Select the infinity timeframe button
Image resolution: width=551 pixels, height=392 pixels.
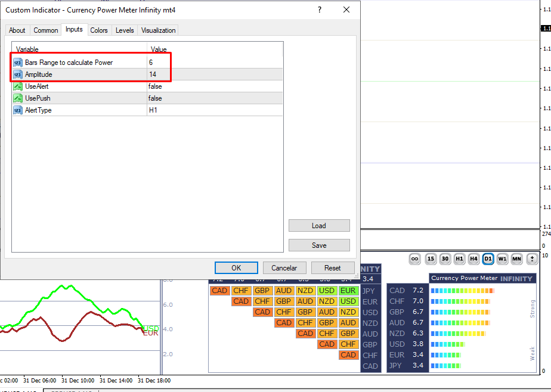[415, 259]
